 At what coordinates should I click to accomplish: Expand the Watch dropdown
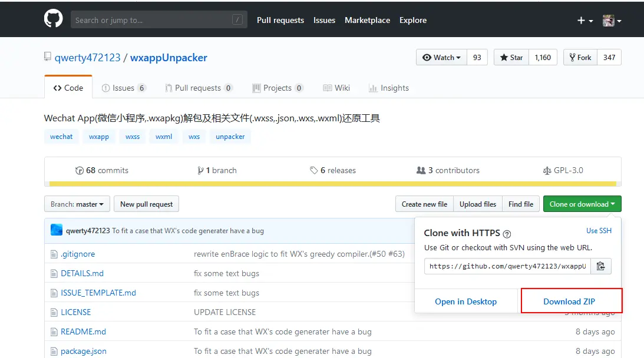pyautogui.click(x=441, y=58)
